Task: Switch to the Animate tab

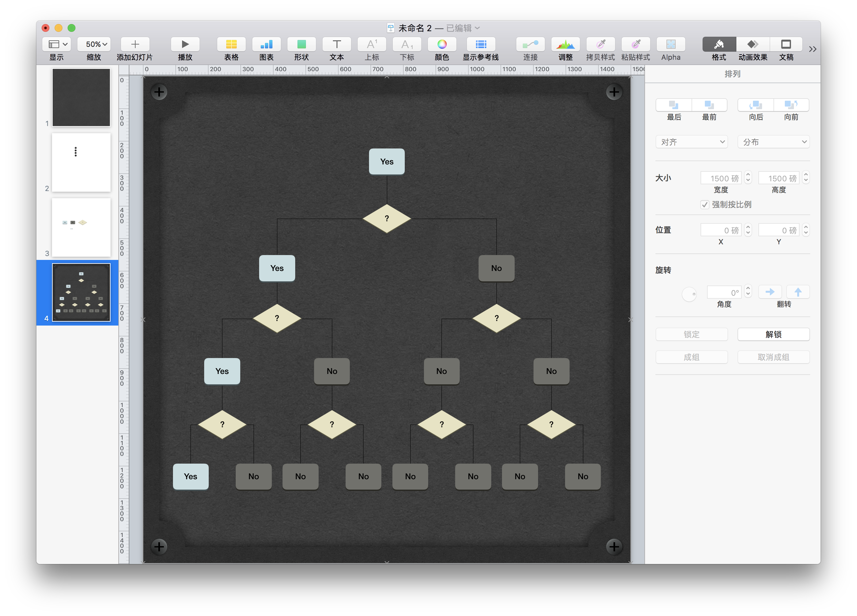Action: [x=753, y=45]
